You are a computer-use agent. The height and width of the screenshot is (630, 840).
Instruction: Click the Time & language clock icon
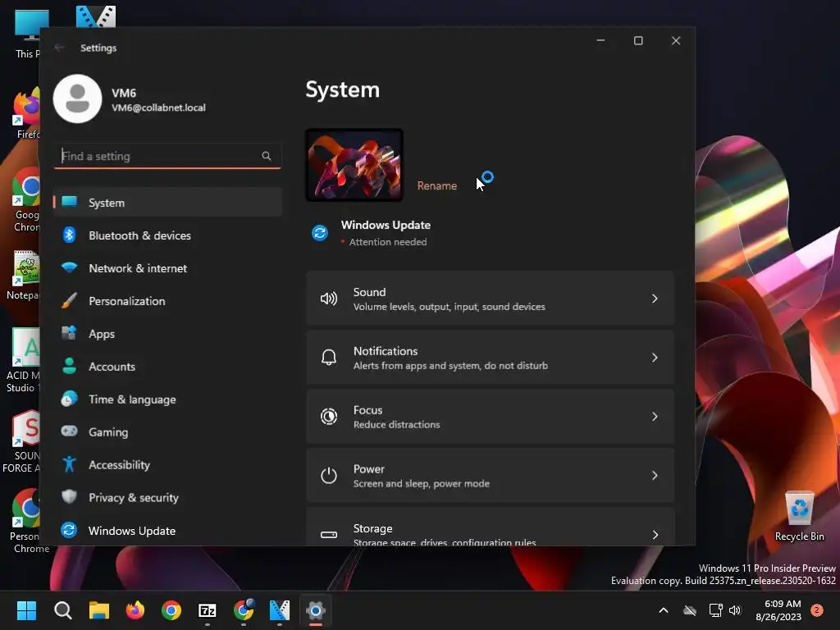(x=69, y=399)
